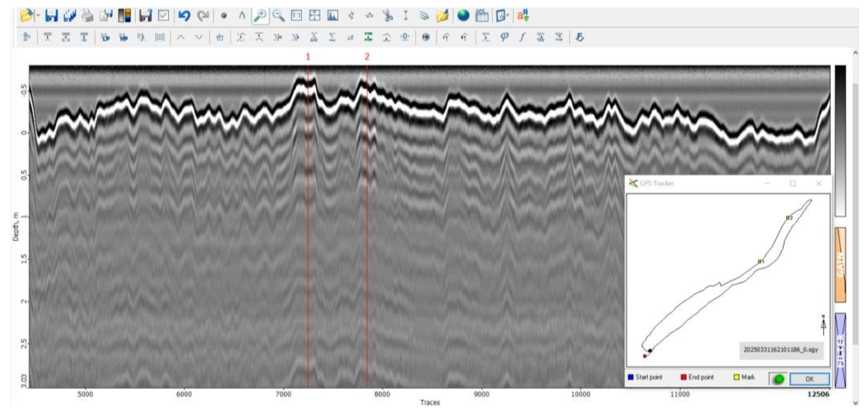Image resolution: width=868 pixels, height=417 pixels.
Task: Click the blue undo arrow
Action: [184, 16]
